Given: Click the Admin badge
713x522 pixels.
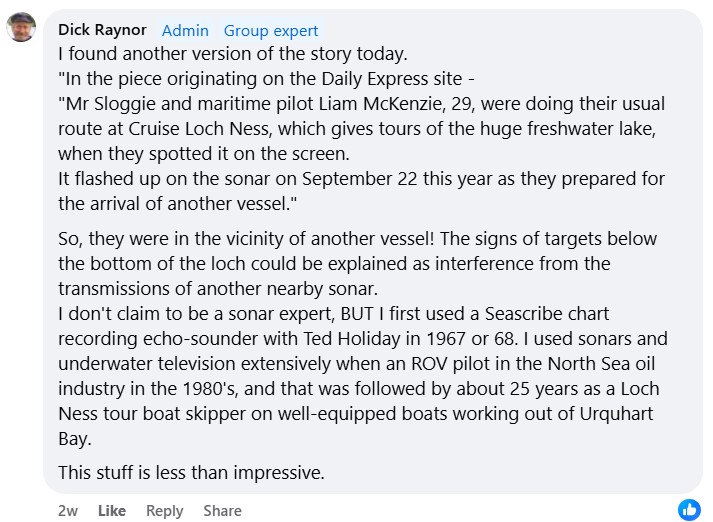Looking at the screenshot, I should click(x=185, y=31).
